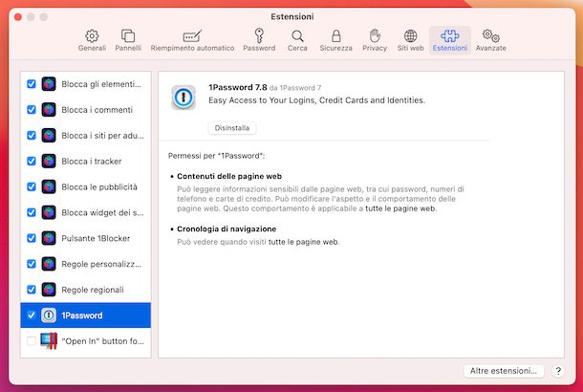583x392 pixels.
Task: Open the Siti web globe icon
Action: coord(410,36)
